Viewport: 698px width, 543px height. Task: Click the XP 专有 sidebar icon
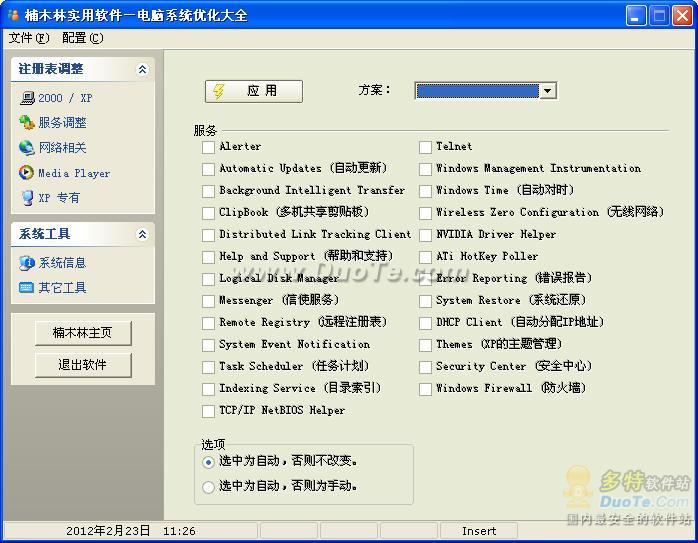click(x=27, y=198)
